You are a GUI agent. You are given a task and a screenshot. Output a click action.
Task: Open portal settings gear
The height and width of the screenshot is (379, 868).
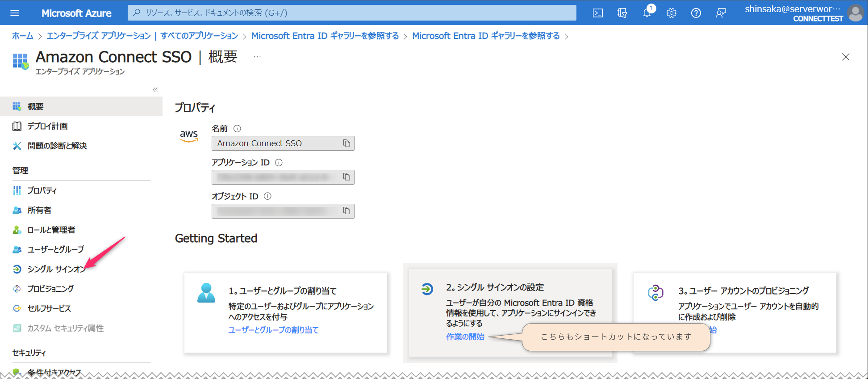click(672, 13)
